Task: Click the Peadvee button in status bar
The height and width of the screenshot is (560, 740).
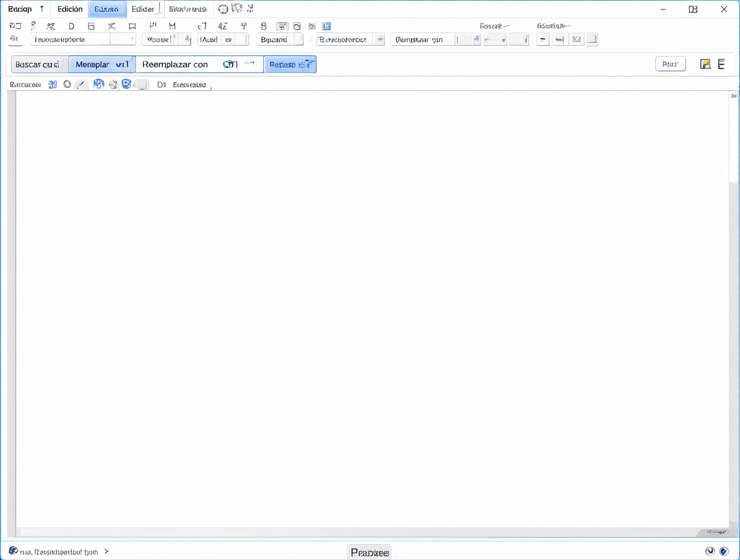Action: tap(370, 552)
